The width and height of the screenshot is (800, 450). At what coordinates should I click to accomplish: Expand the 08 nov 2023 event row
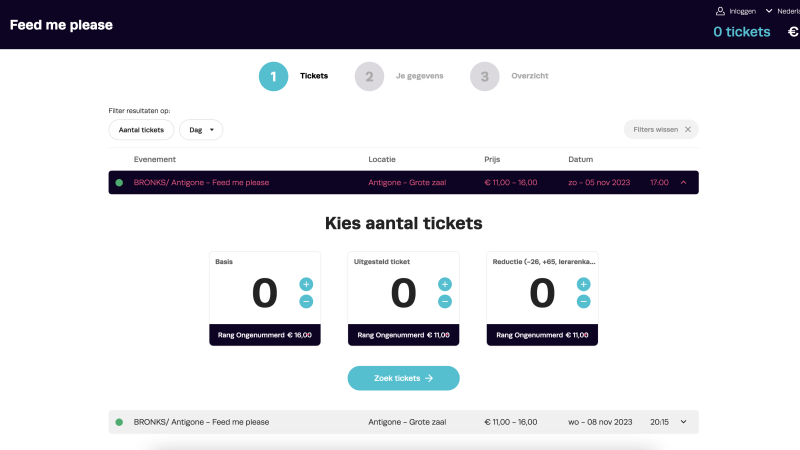[x=684, y=422]
